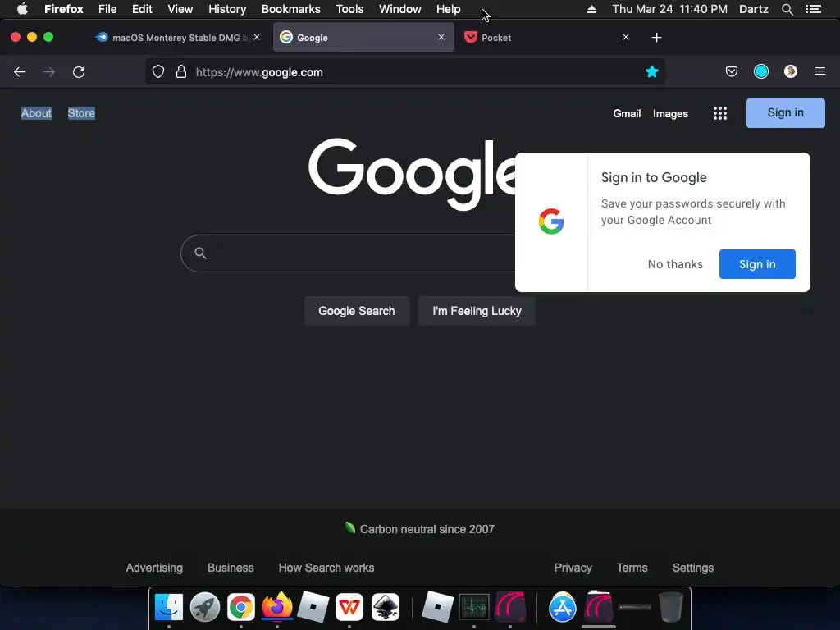Open Finder from the Dock
Image resolution: width=840 pixels, height=630 pixels.
point(169,607)
